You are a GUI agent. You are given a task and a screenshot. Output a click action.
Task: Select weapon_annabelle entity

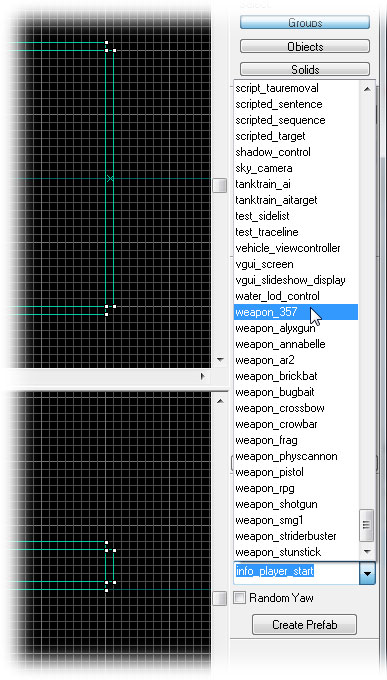(296, 344)
